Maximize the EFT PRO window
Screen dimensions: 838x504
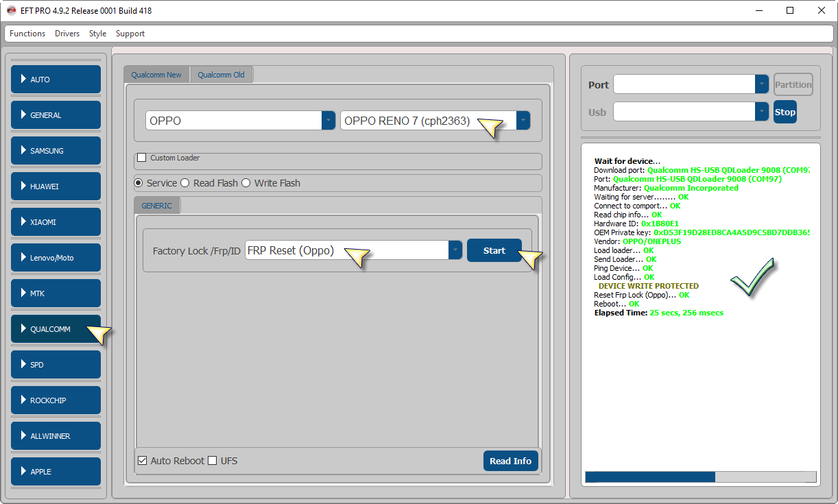(x=790, y=10)
